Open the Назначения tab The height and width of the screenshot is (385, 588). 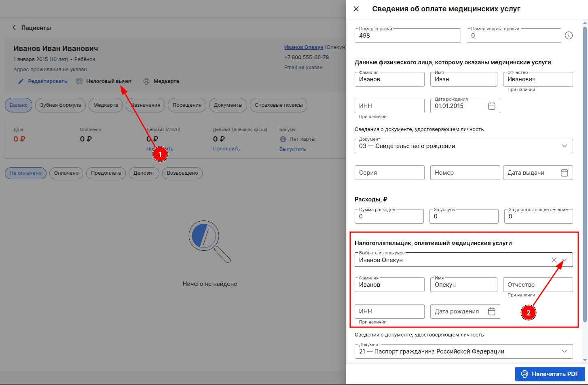click(145, 105)
